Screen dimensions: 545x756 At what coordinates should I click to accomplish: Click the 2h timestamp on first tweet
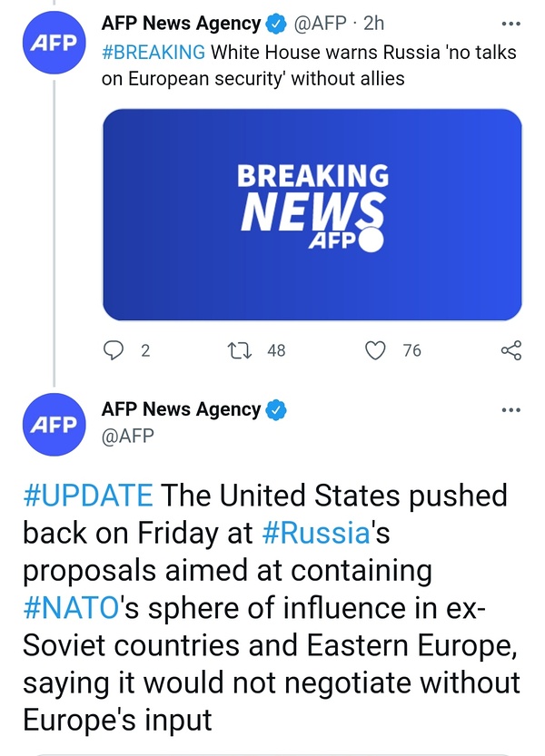click(373, 25)
